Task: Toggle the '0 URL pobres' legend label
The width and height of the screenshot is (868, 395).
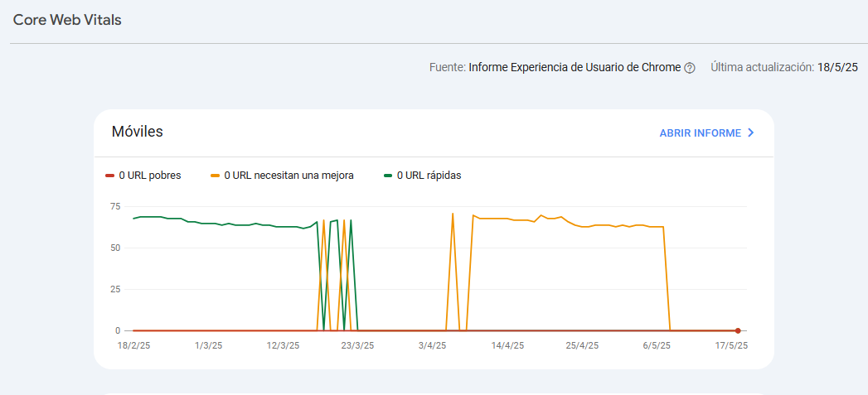Action: [x=149, y=176]
